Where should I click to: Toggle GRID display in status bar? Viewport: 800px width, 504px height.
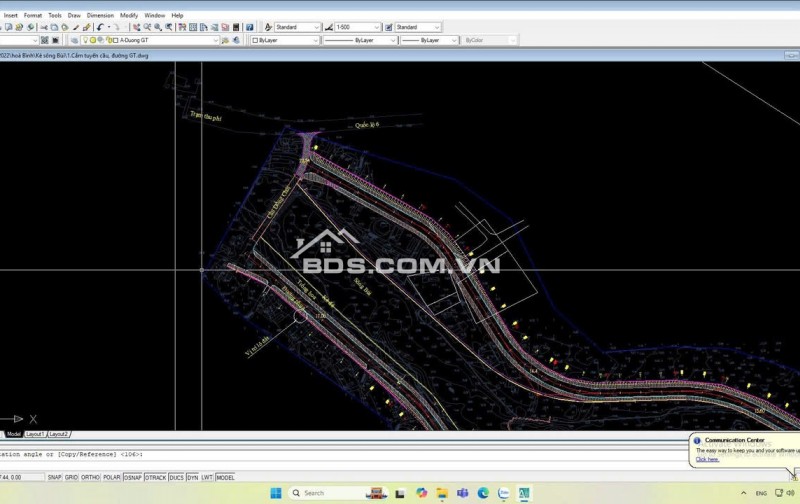[x=71, y=477]
